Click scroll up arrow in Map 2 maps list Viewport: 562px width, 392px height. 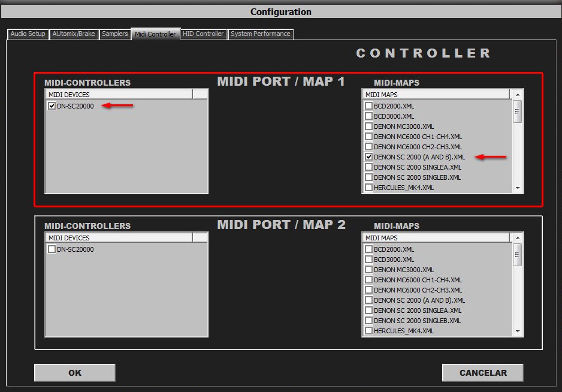[x=518, y=238]
